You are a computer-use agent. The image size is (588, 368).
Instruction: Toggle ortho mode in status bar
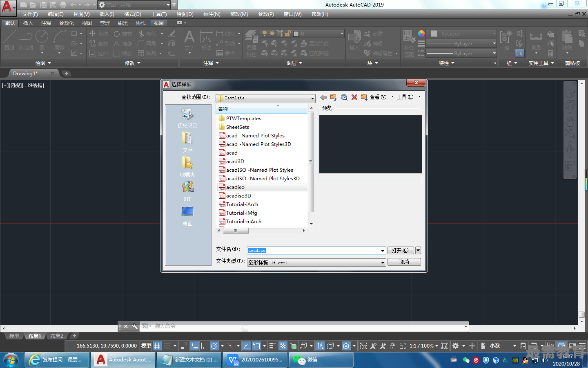pos(204,346)
